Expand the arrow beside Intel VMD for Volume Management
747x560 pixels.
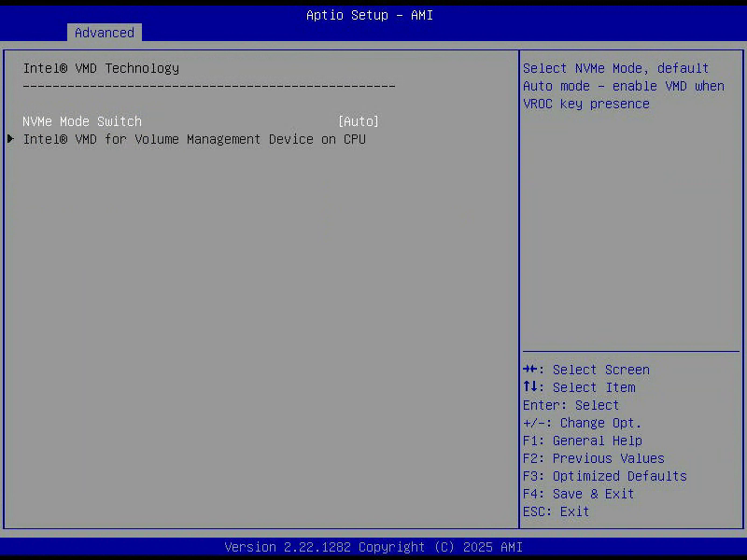(x=10, y=139)
